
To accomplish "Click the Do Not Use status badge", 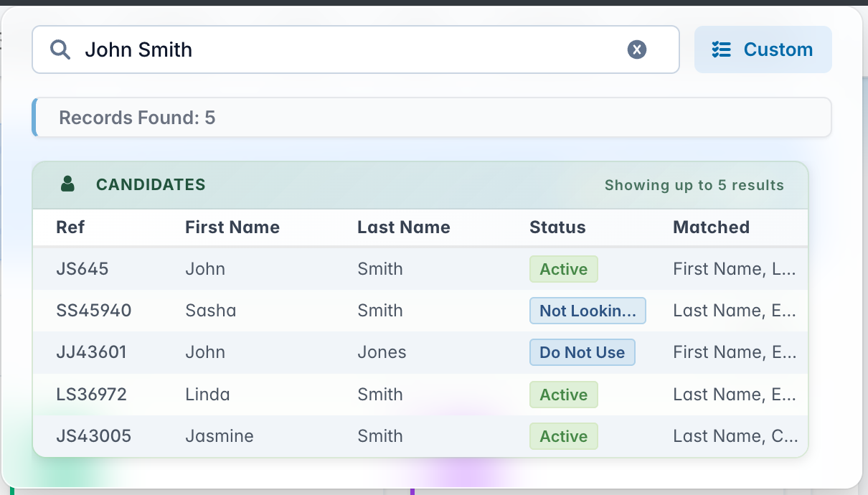I will pyautogui.click(x=582, y=352).
